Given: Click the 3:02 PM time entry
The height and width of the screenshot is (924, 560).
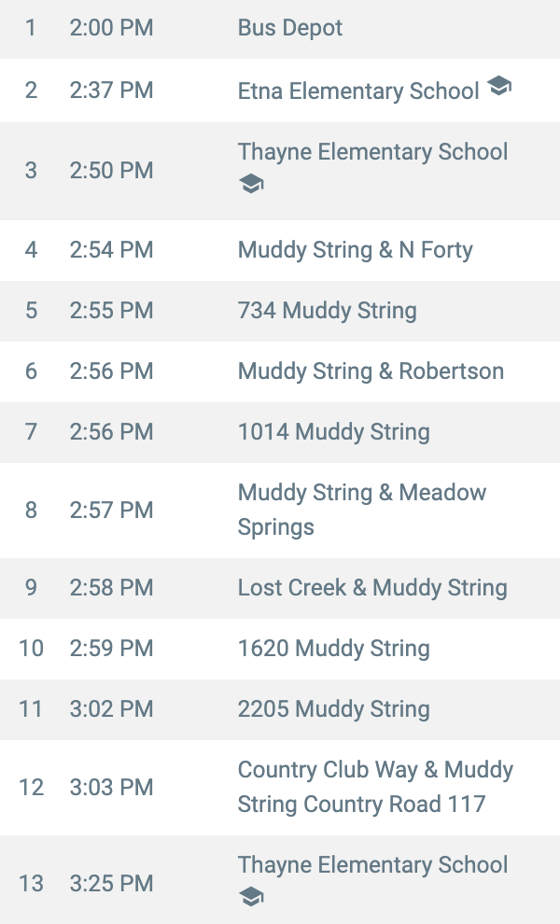Looking at the screenshot, I should click(111, 709).
